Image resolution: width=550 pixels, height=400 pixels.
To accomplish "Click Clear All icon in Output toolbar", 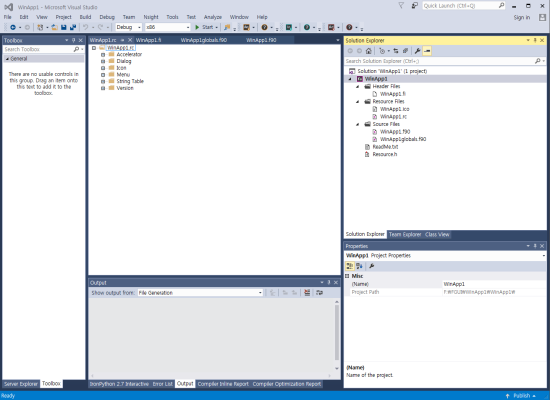I will pos(307,293).
